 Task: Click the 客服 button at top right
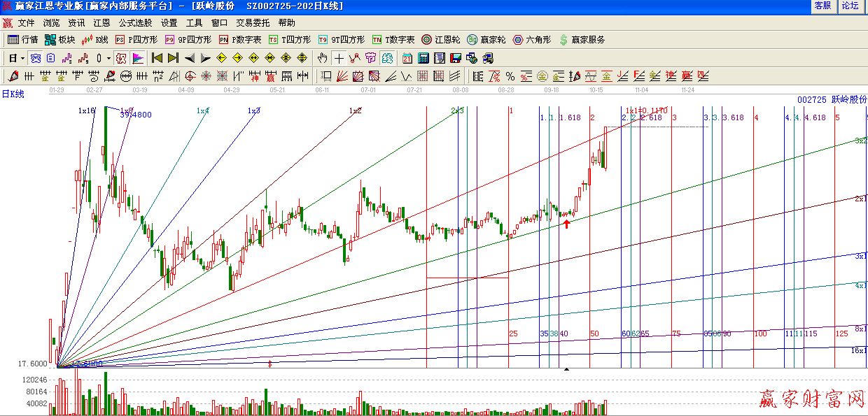822,6
